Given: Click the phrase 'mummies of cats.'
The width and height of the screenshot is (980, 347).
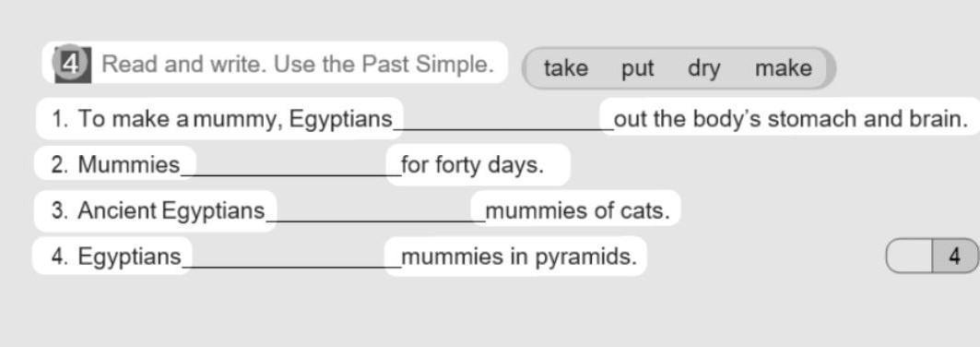Looking at the screenshot, I should coord(577,210).
